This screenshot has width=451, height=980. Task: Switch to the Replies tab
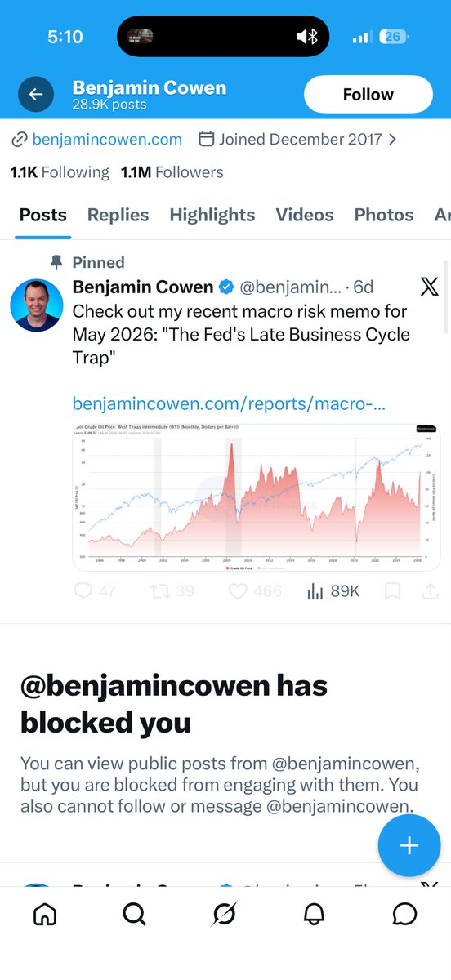[118, 215]
